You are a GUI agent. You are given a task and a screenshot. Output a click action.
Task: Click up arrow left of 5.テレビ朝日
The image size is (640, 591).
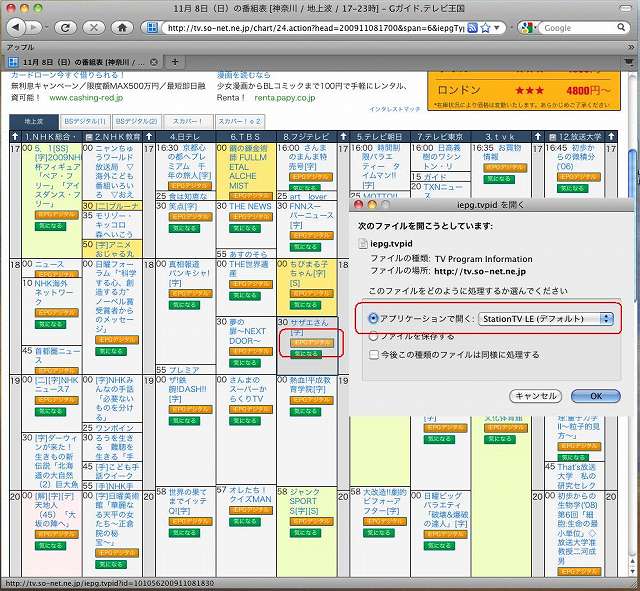click(x=343, y=136)
